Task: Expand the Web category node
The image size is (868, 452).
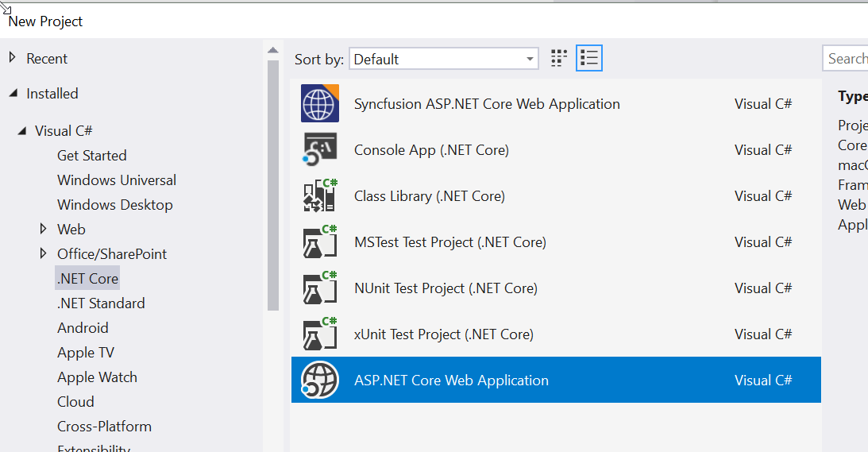Action: pyautogui.click(x=44, y=229)
